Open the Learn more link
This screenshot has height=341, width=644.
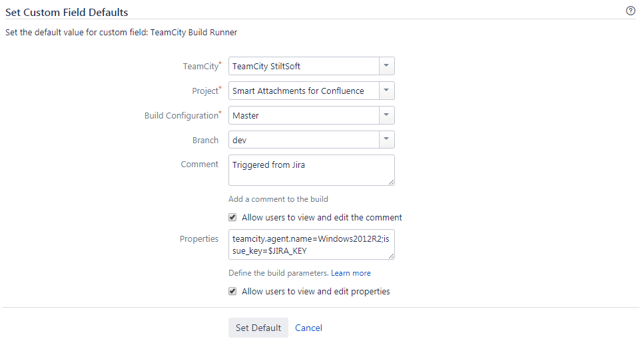(351, 273)
